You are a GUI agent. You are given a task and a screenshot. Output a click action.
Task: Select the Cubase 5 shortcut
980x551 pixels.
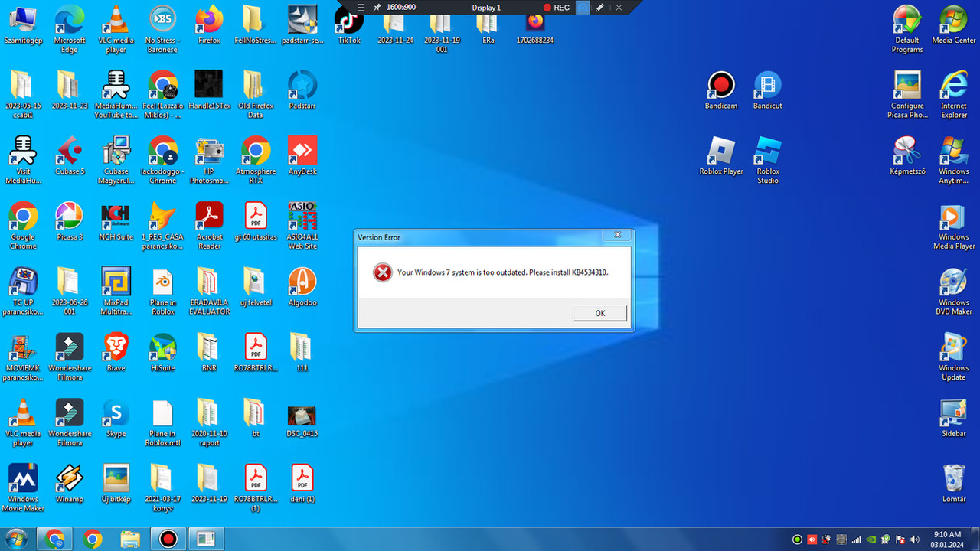coord(70,156)
